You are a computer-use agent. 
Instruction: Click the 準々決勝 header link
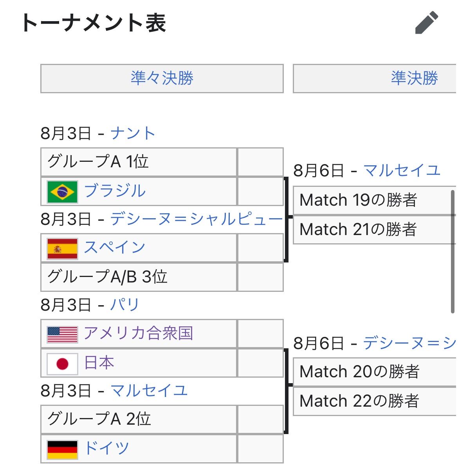coord(162,78)
